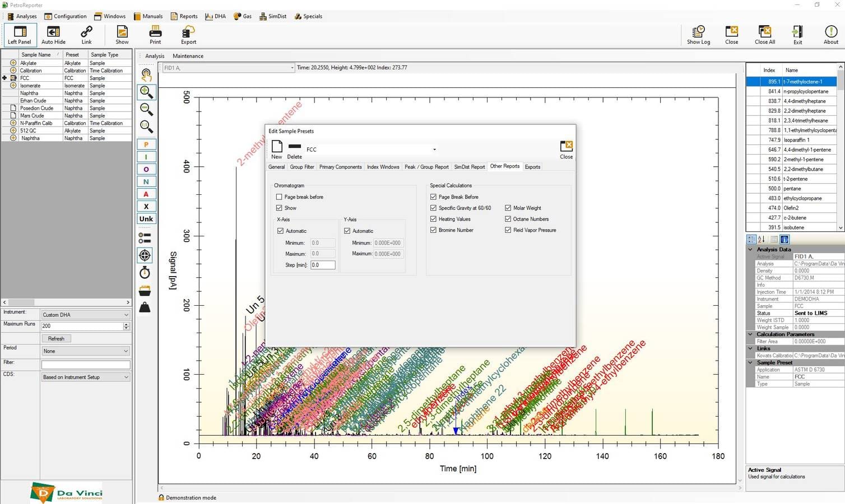Enable Page break before under Chromatogram
The height and width of the screenshot is (504, 845).
279,197
